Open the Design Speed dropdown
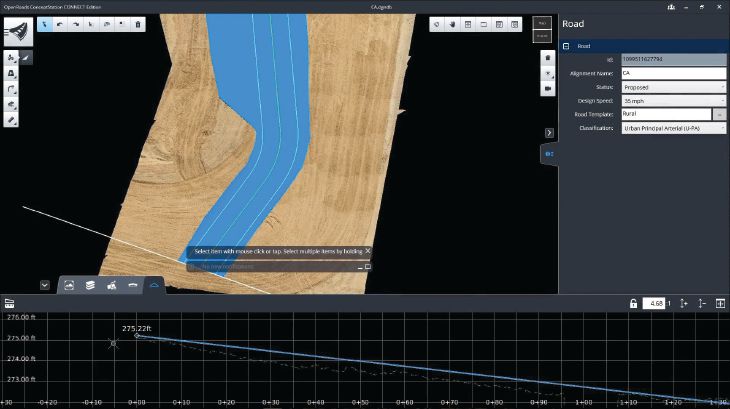Image resolution: width=730 pixels, height=409 pixels. click(x=673, y=101)
